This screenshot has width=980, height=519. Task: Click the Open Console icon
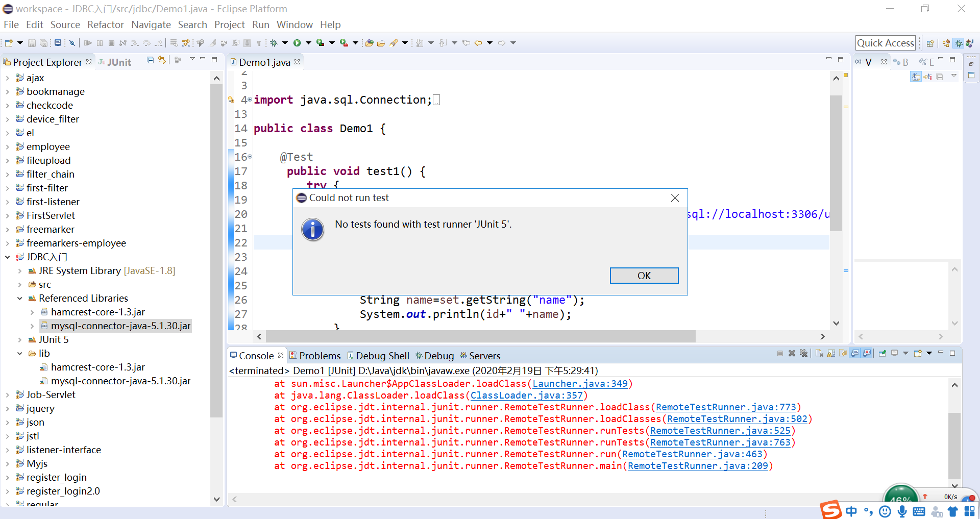(x=918, y=353)
